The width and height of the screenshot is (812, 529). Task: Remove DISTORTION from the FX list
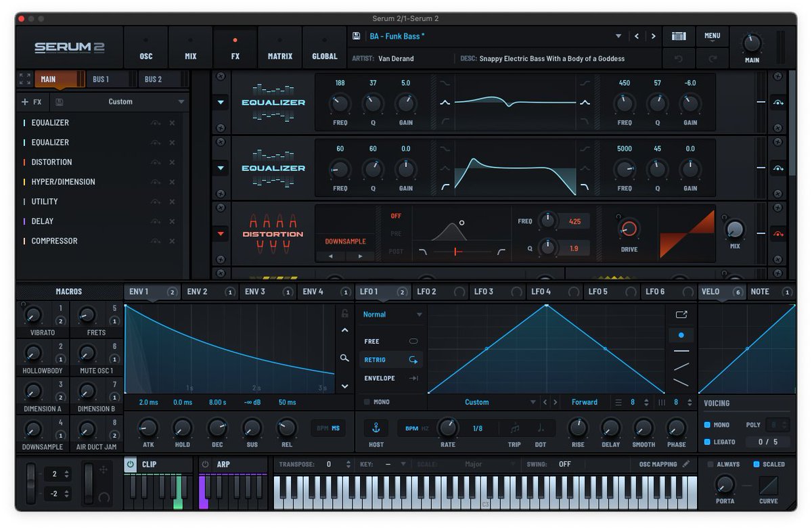[172, 162]
